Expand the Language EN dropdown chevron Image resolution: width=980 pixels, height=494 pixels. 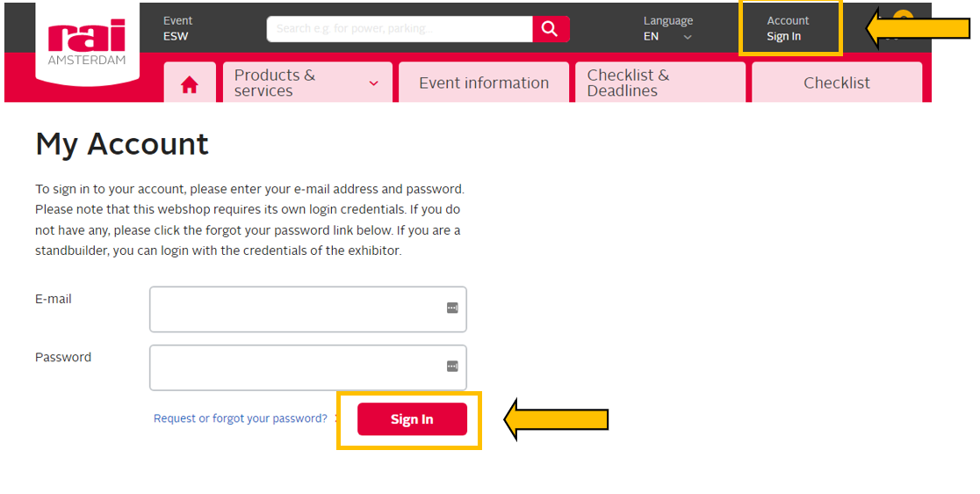(688, 37)
